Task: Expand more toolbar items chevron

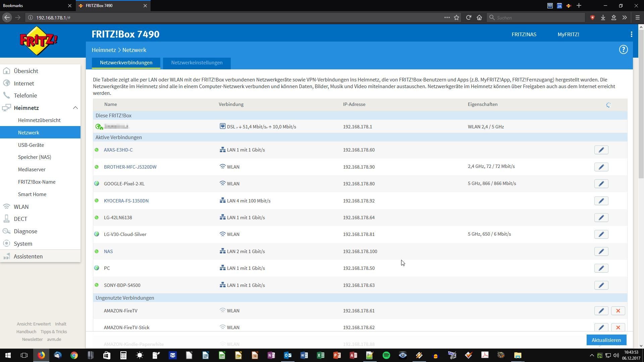Action: pyautogui.click(x=625, y=17)
